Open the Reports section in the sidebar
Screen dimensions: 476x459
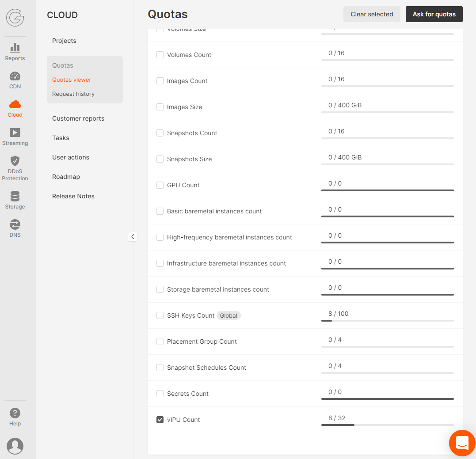pyautogui.click(x=15, y=51)
